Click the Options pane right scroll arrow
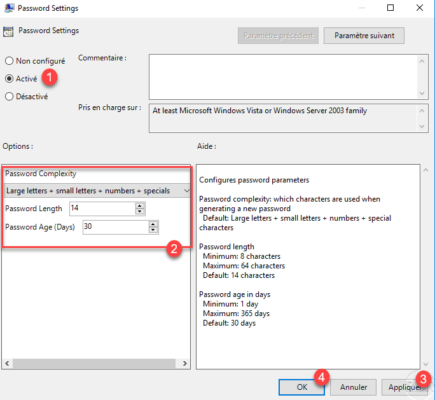The image size is (435, 400). pyautogui.click(x=185, y=363)
